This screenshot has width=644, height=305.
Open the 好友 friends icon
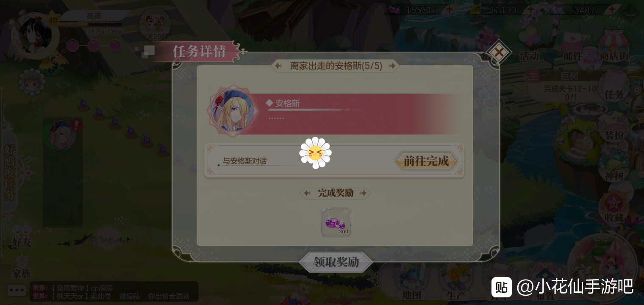coord(22,236)
